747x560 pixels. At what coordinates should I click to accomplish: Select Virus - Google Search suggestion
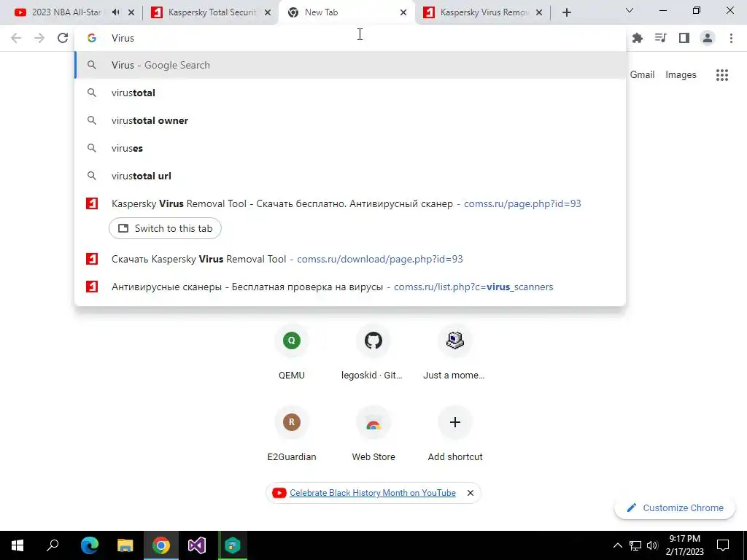(x=350, y=65)
